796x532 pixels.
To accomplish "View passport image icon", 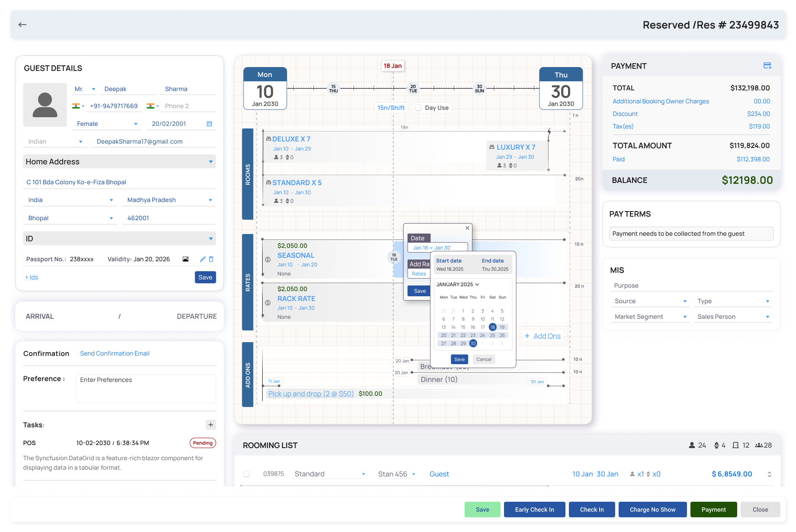I will click(x=186, y=259).
